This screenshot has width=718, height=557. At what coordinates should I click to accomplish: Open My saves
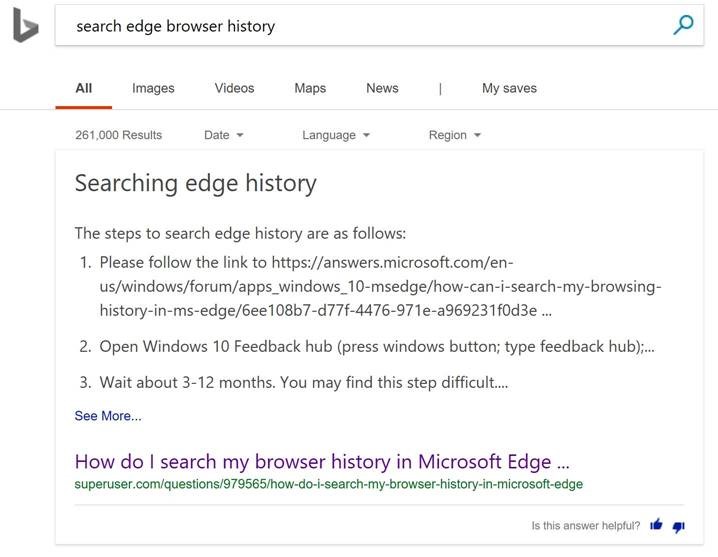[x=509, y=88]
